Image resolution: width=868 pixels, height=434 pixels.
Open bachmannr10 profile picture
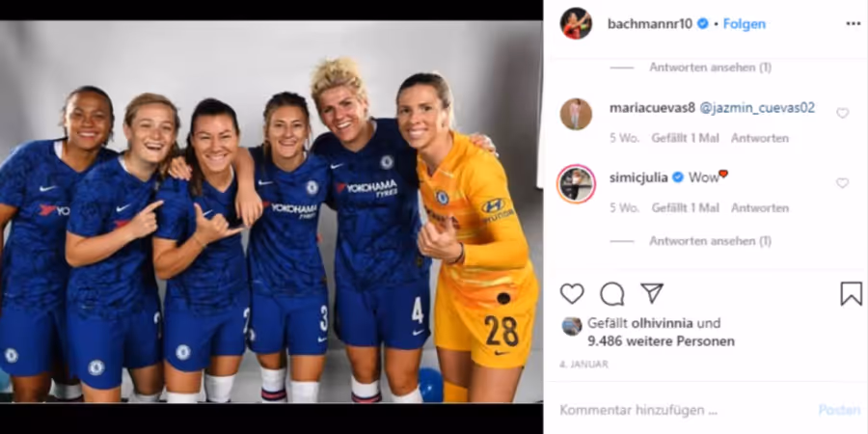tap(576, 23)
